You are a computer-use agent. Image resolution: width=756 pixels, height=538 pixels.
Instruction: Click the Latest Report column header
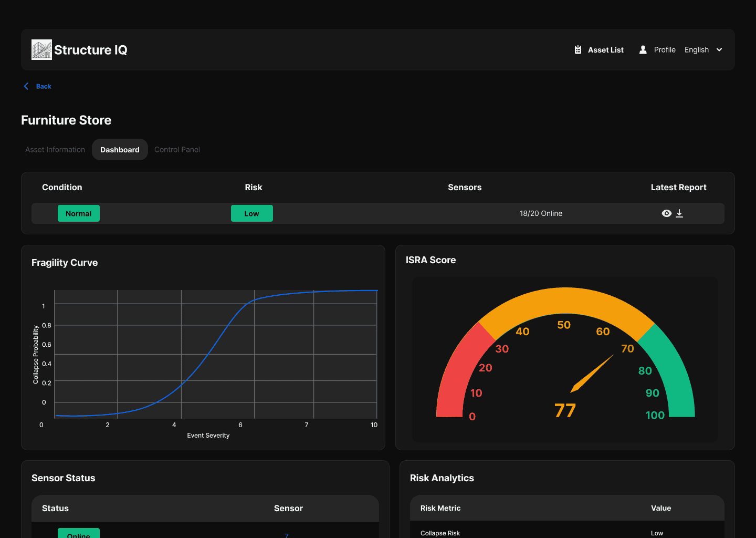coord(678,188)
